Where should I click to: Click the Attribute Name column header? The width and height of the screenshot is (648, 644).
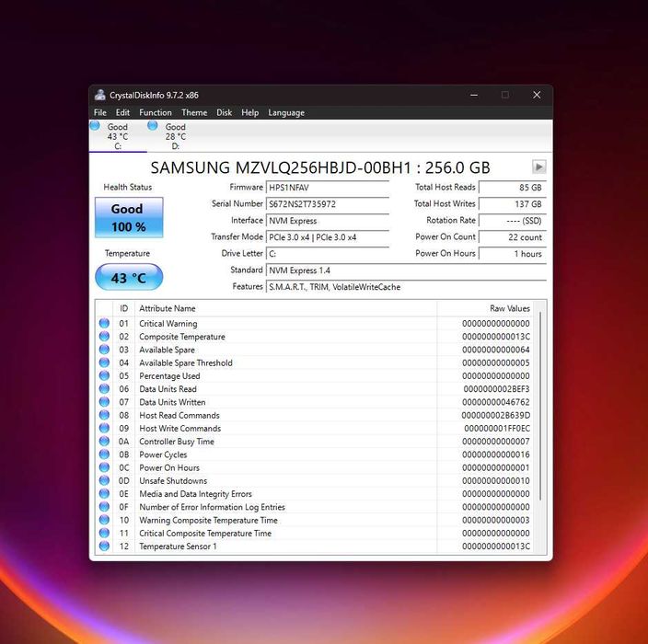click(286, 308)
